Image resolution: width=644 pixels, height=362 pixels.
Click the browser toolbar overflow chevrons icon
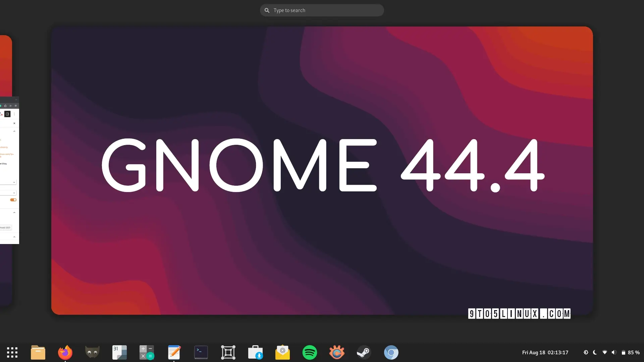[10, 106]
